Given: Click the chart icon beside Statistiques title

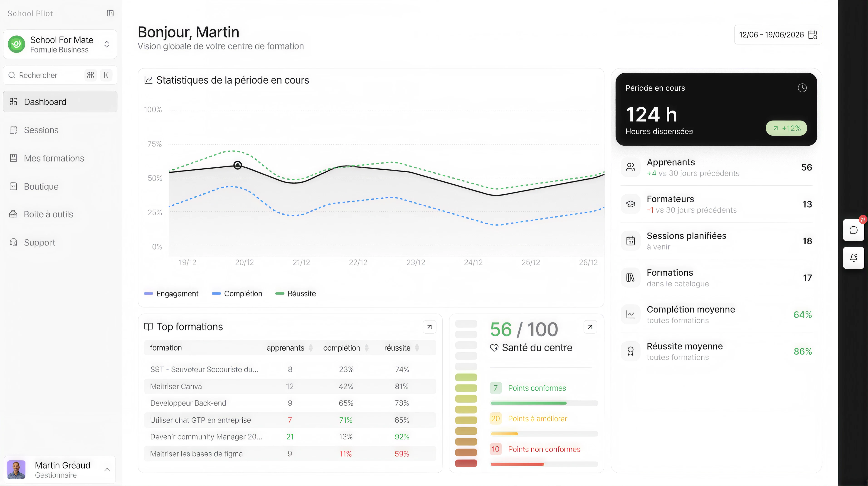Looking at the screenshot, I should [x=148, y=80].
